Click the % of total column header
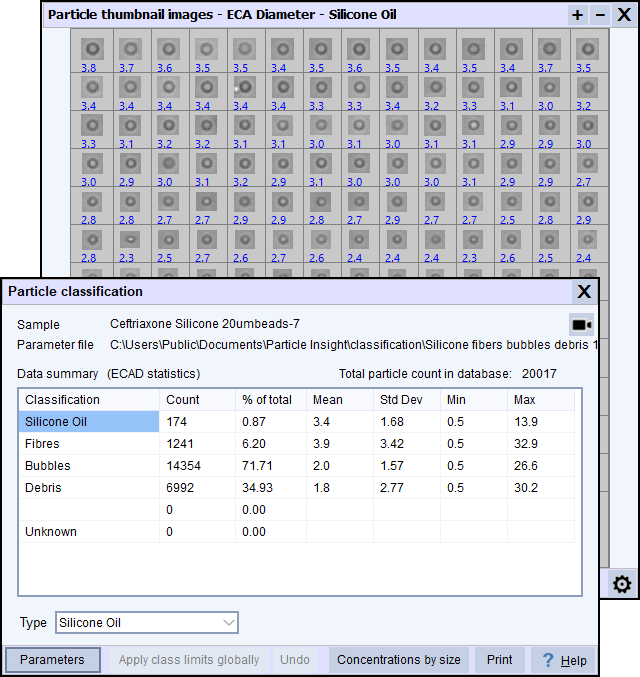640x677 pixels. [271, 399]
